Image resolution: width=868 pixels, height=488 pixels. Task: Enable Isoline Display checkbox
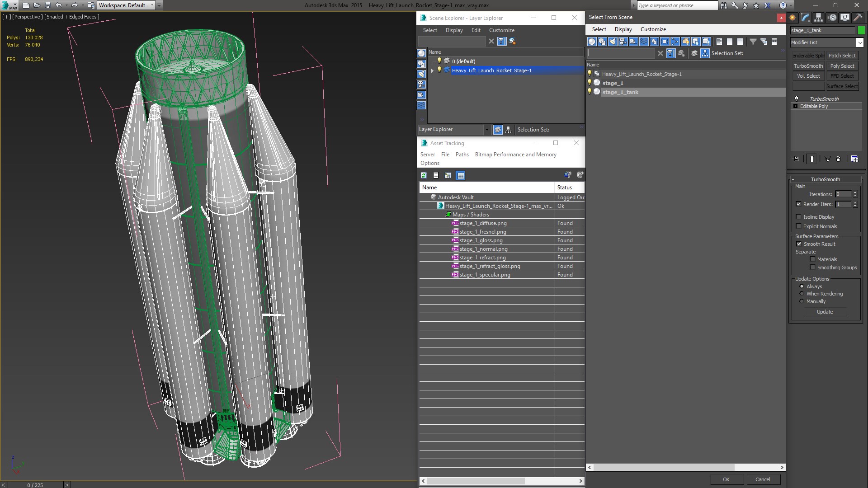798,217
